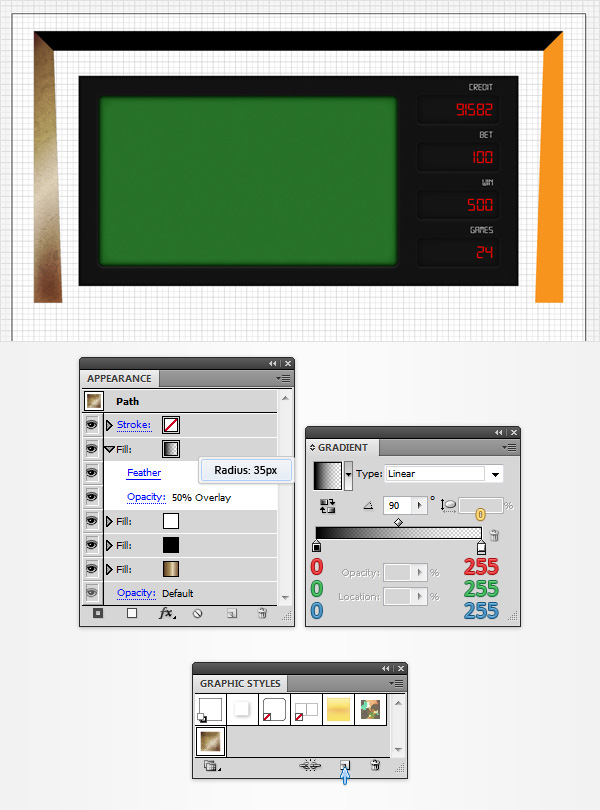Open the Gradient panel options menu

tap(509, 447)
